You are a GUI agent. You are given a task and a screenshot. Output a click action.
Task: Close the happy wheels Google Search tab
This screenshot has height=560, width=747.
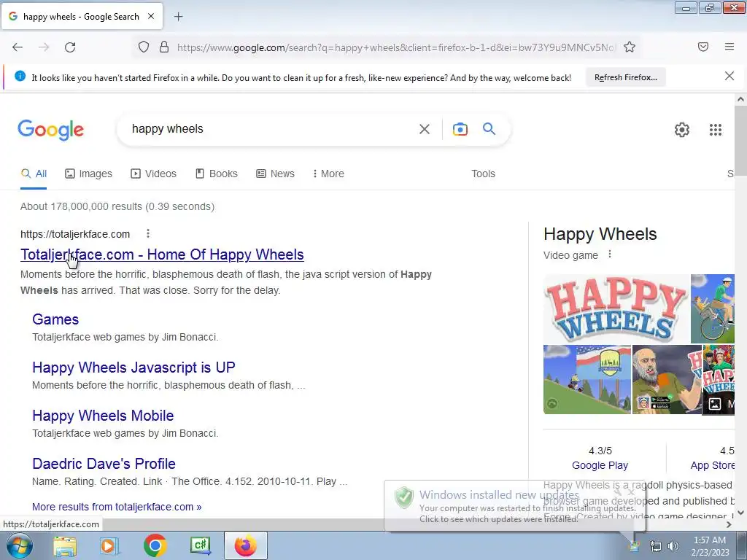pyautogui.click(x=151, y=16)
